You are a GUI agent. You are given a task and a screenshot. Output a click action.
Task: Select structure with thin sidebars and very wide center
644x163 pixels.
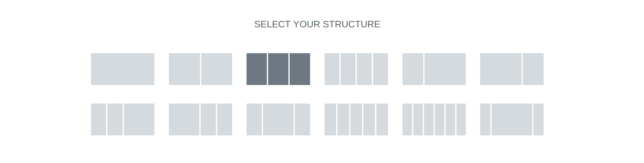click(512, 119)
